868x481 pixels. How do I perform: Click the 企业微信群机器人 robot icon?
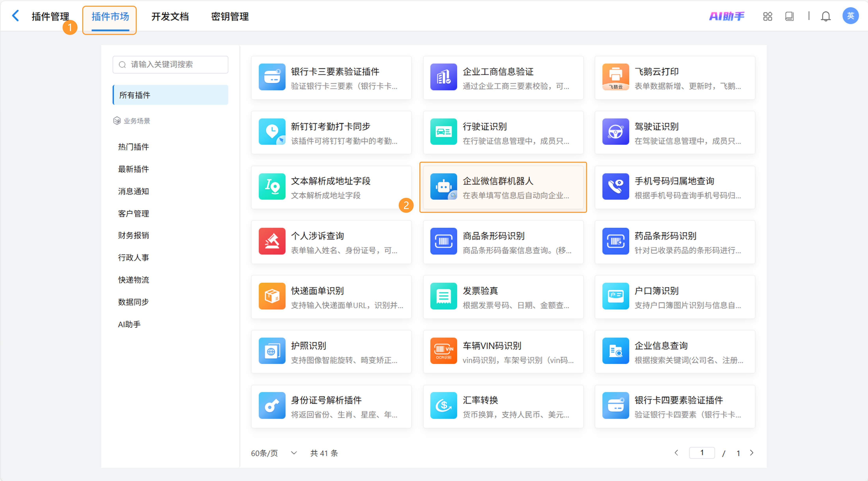pyautogui.click(x=443, y=187)
